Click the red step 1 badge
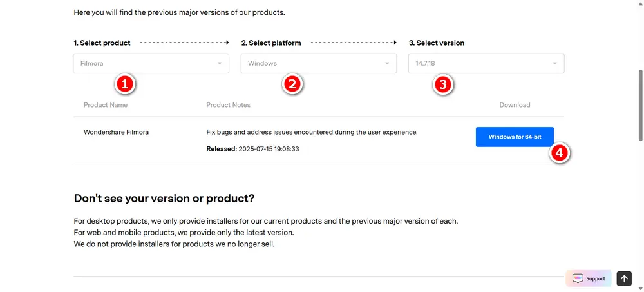Screen dimensions: 644x292 (126, 84)
